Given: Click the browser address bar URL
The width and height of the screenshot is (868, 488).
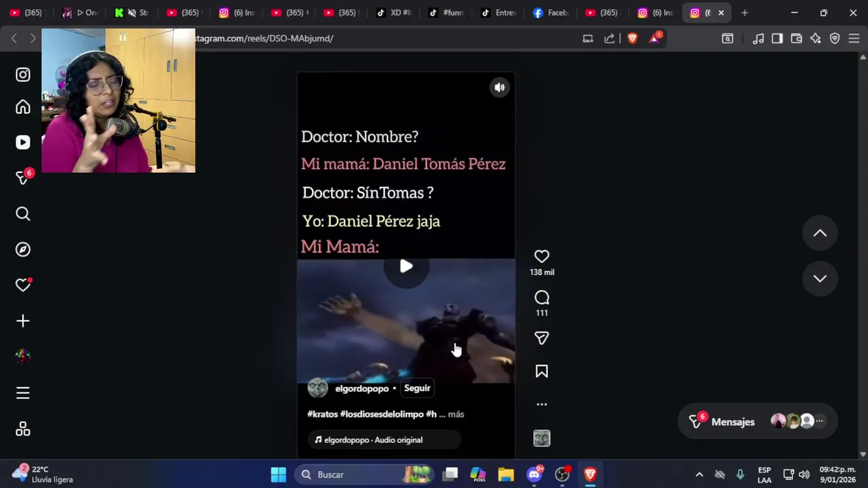Looking at the screenshot, I should tap(264, 39).
